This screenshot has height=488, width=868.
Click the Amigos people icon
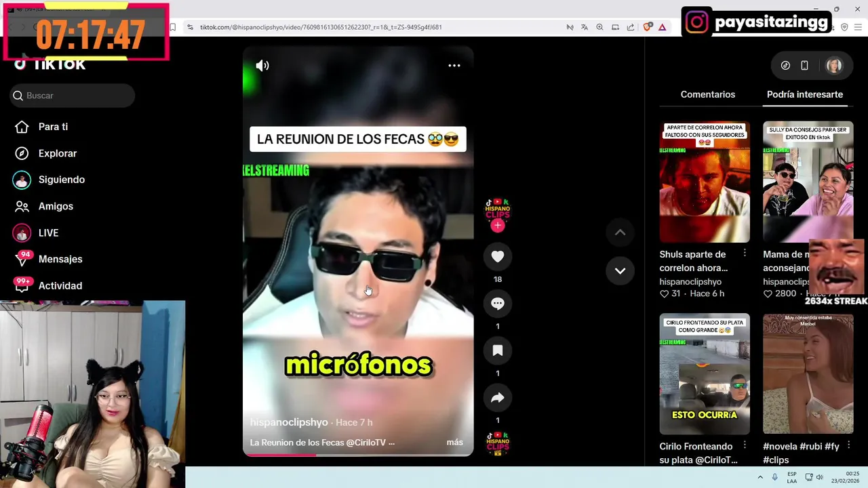coord(22,206)
